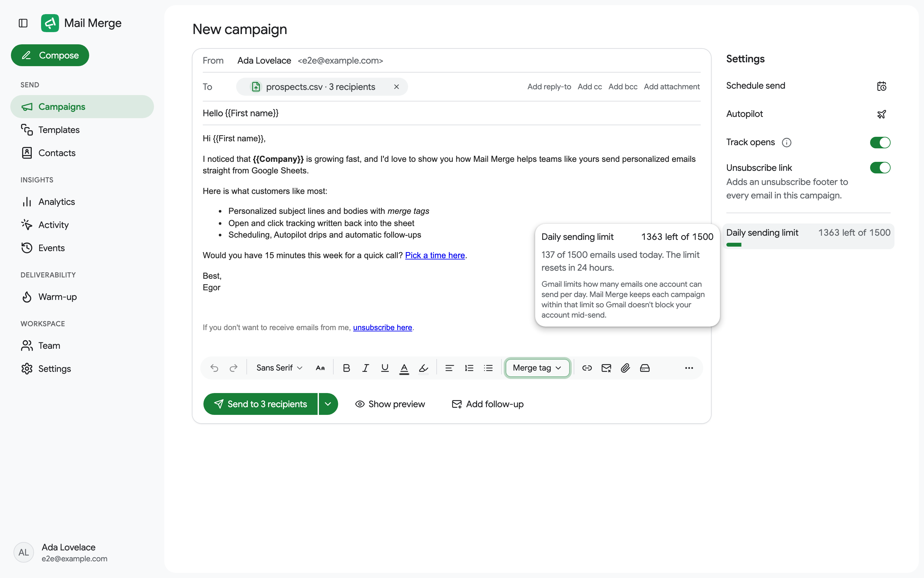Open the Schedule send calendar icon
Viewport: 924px width, 578px height.
click(881, 86)
